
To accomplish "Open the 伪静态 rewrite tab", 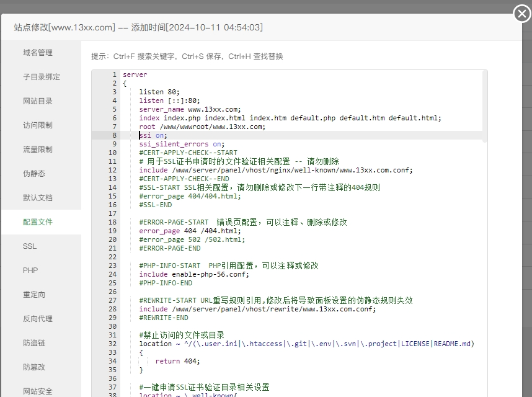I will pyautogui.click(x=34, y=174).
